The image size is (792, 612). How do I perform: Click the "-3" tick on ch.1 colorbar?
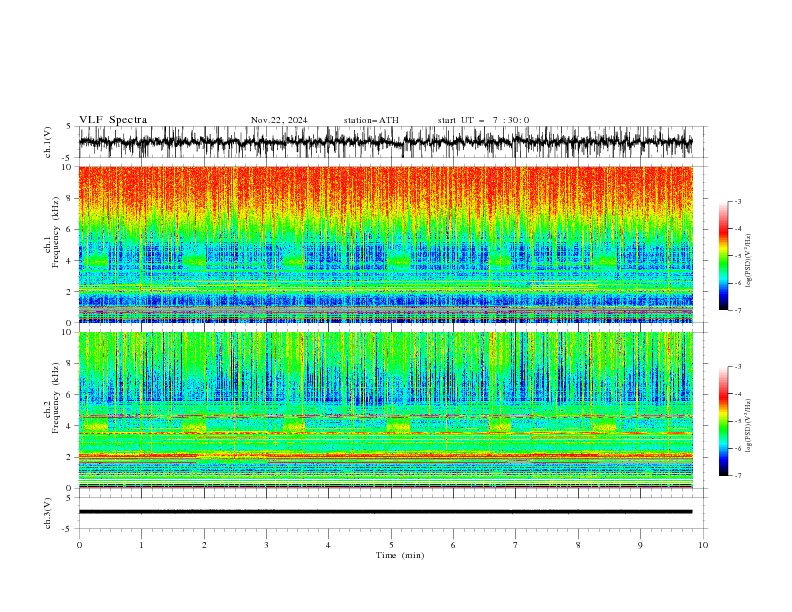(737, 201)
